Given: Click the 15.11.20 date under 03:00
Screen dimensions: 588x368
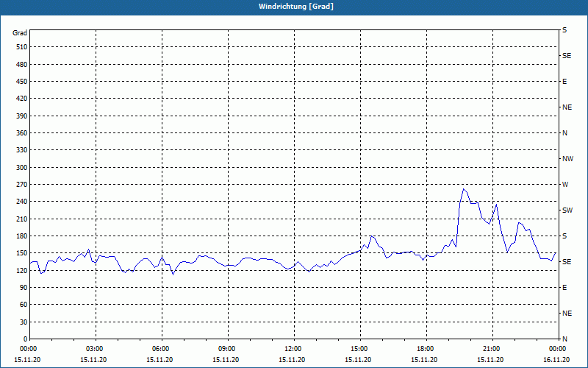Looking at the screenshot, I should click(x=93, y=360).
